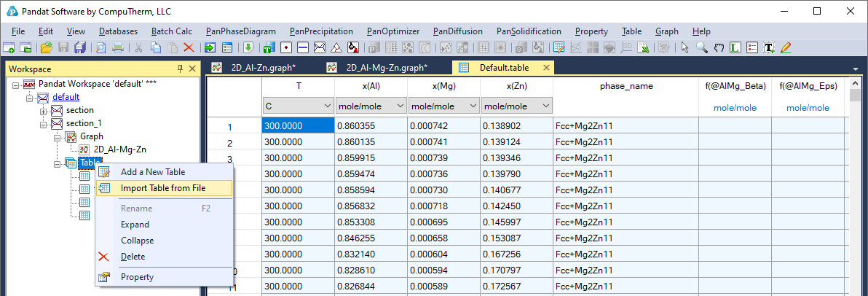Select the Zoom magnifier tool
The image size is (868, 296).
702,47
